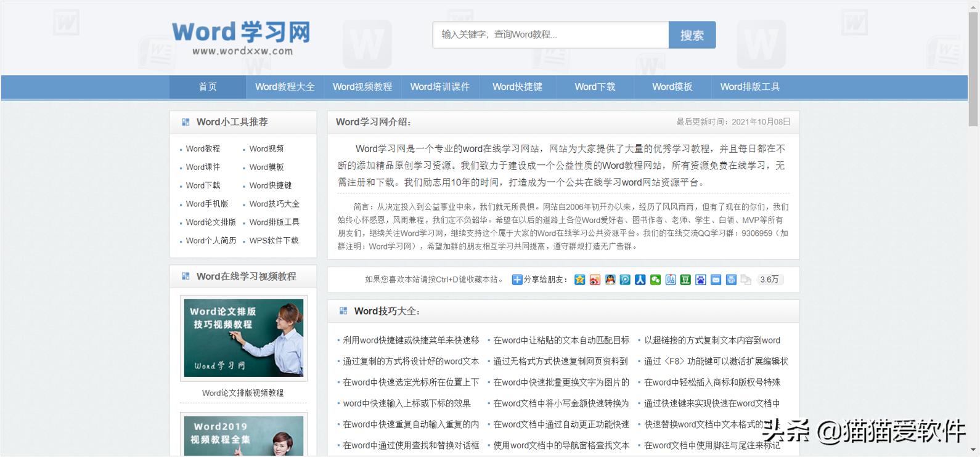Open Word快捷键 sidebar link
Image resolution: width=980 pixels, height=457 pixels.
pyautogui.click(x=271, y=186)
